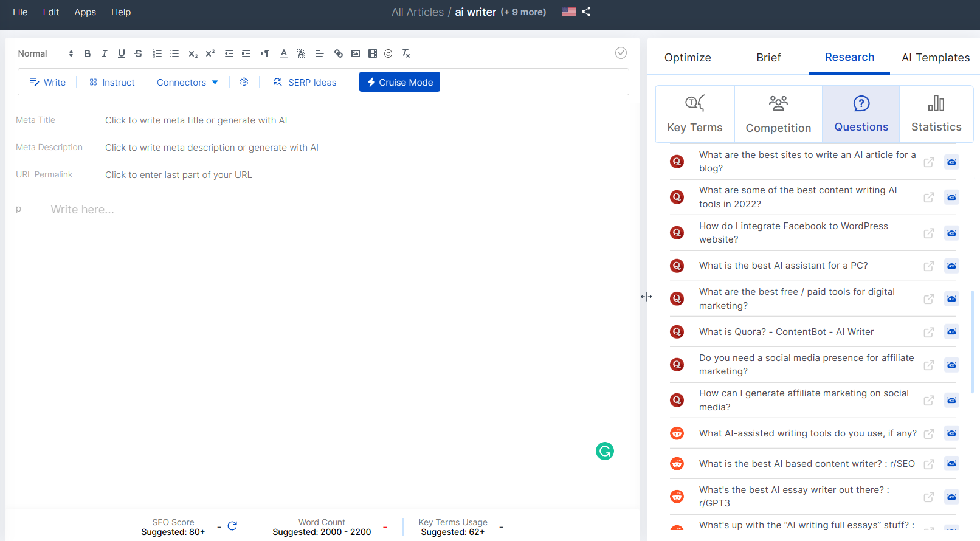Viewport: 980px width, 541px height.
Task: Open the Normal paragraph style dropdown
Action: click(x=46, y=53)
